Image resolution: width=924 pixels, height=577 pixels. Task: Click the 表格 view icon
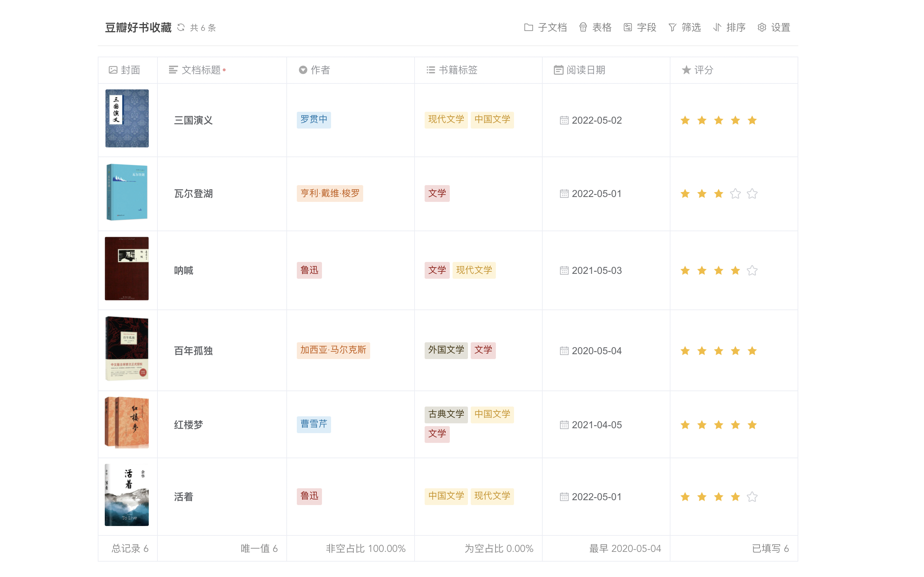583,28
